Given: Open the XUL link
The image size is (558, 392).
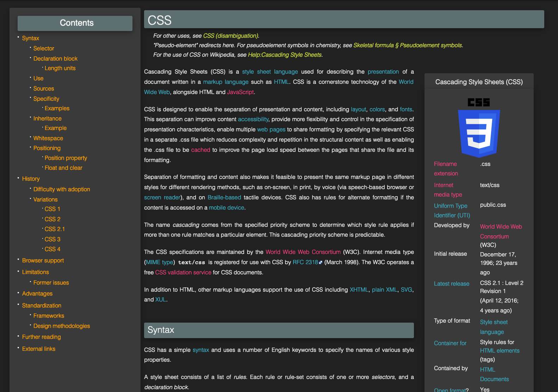Looking at the screenshot, I should 161,299.
